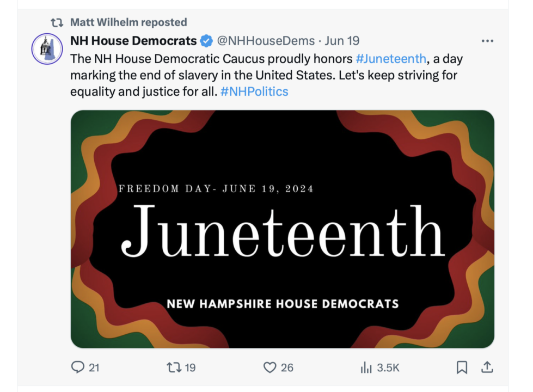Open the three-dot more options menu
Image resolution: width=533 pixels, height=392 pixels.
[x=487, y=41]
